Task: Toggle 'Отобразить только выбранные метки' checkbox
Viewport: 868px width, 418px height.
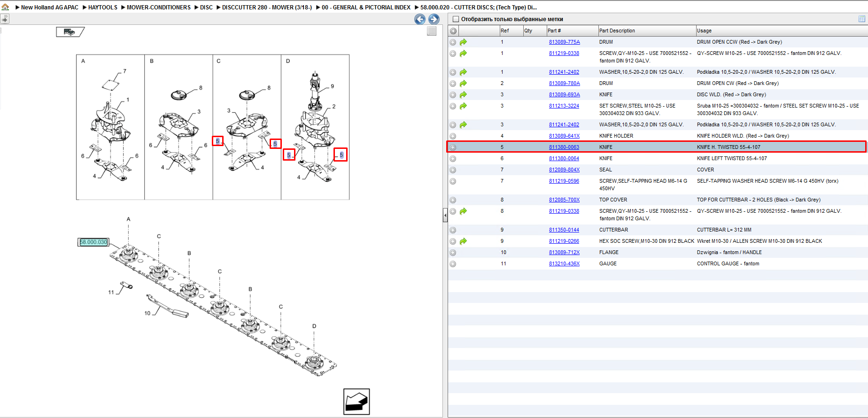Action: pos(456,19)
